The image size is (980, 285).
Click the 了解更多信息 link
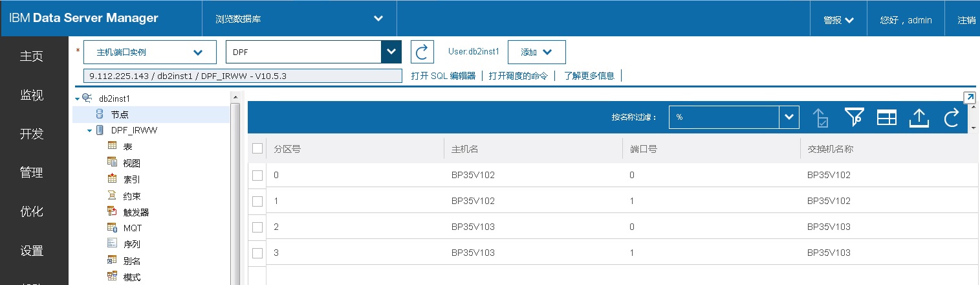pos(589,76)
